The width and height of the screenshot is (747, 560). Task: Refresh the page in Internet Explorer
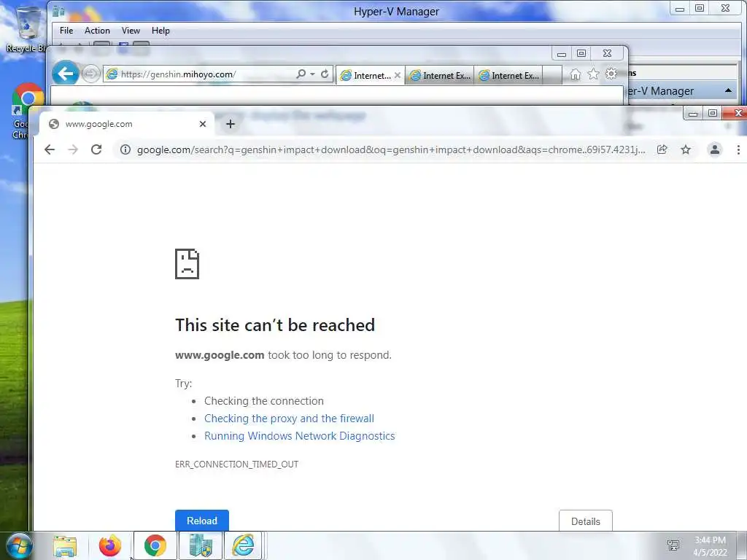point(325,74)
